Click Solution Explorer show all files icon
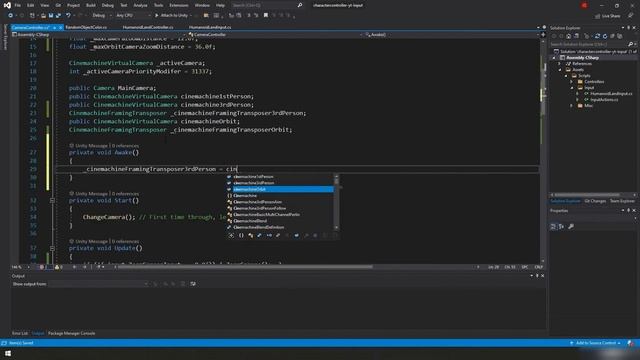The width and height of the screenshot is (640, 360). pos(620,36)
